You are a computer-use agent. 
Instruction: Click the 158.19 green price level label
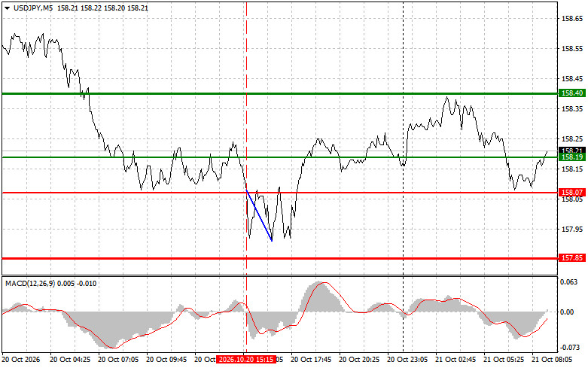coord(572,157)
